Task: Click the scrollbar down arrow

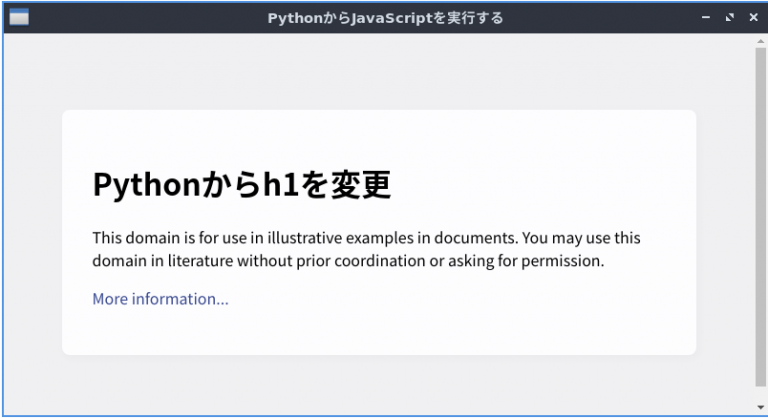Action: 760,407
